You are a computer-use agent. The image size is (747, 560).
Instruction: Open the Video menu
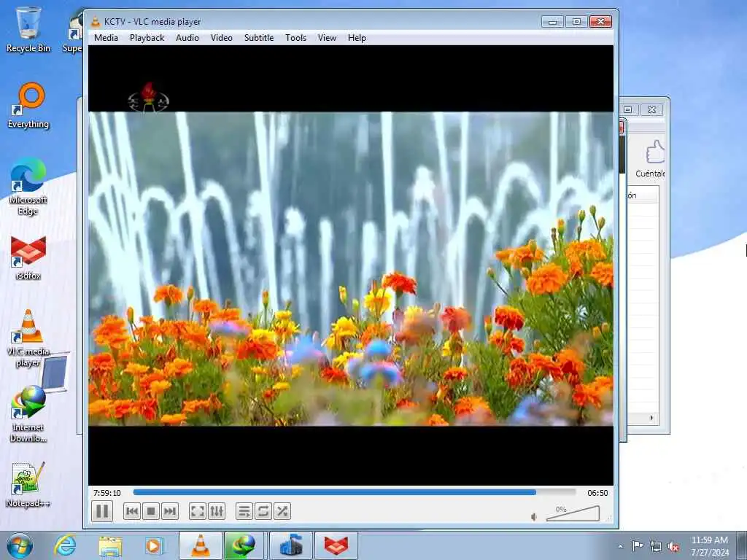click(222, 38)
